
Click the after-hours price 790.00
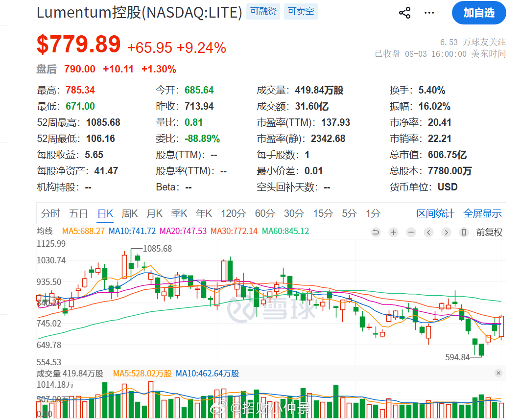click(x=80, y=69)
